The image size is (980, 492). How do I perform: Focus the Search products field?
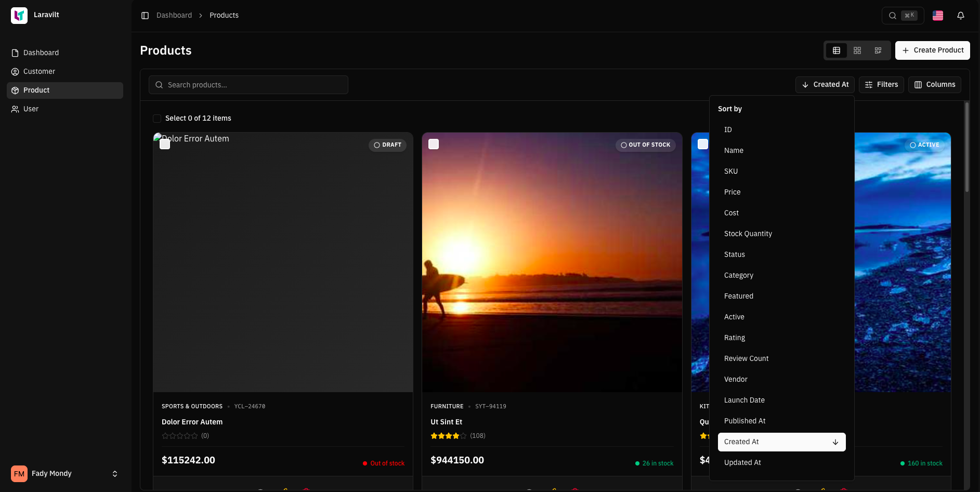(x=249, y=85)
